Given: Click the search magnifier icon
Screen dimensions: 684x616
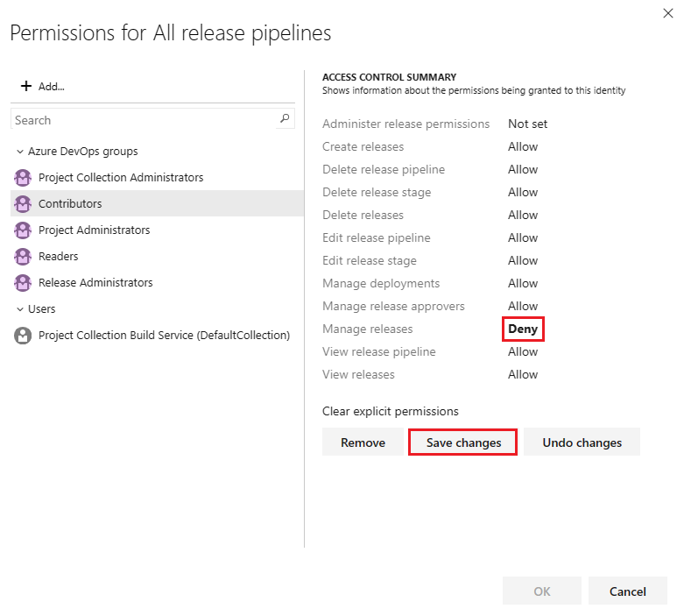Looking at the screenshot, I should pos(285,119).
